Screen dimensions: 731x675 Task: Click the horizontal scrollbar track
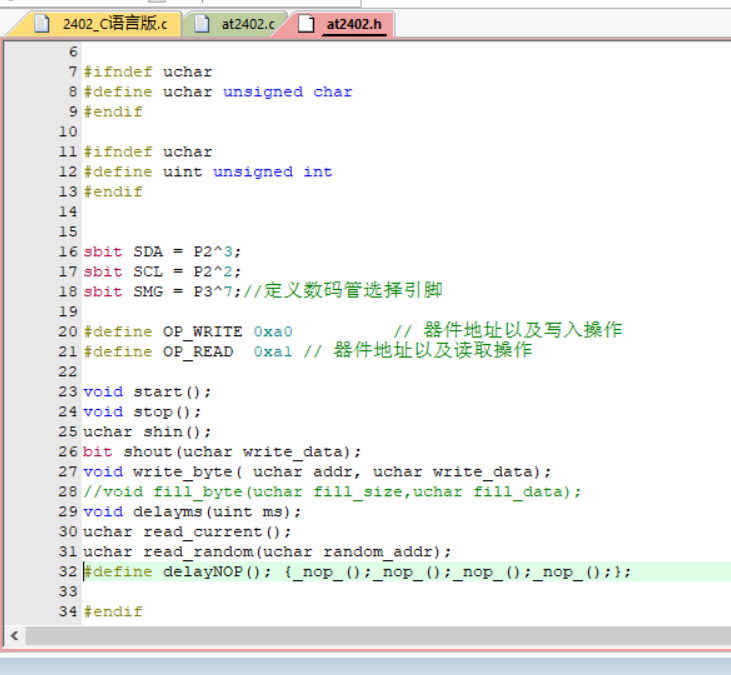point(378,635)
